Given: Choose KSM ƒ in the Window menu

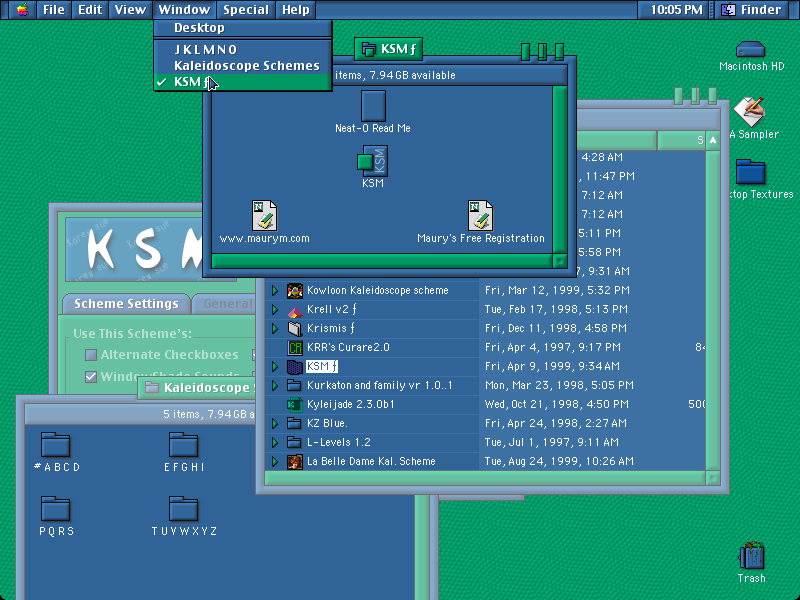Looking at the screenshot, I should tap(243, 82).
